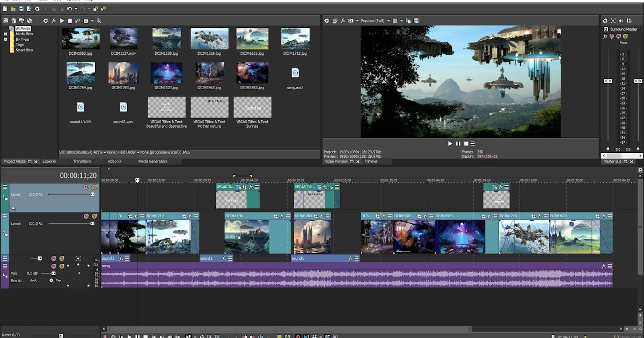Toggle the Surround Master checkbox icon
Screen dimensions: 644x338
click(606, 29)
